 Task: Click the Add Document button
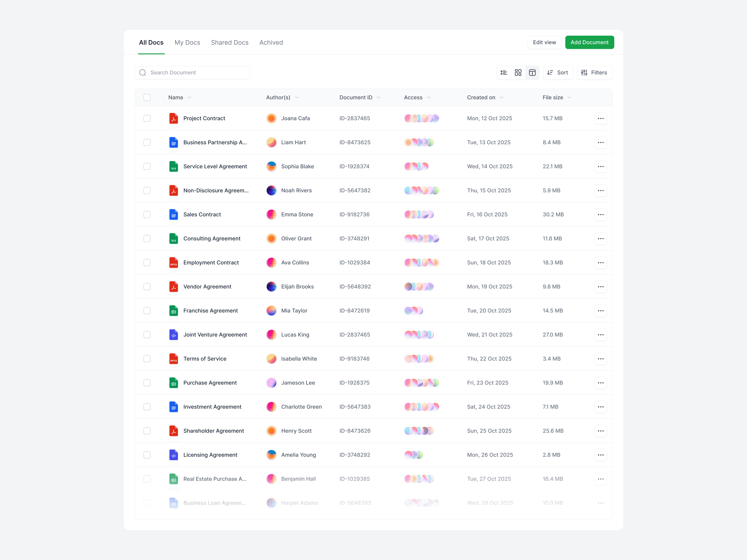(589, 42)
